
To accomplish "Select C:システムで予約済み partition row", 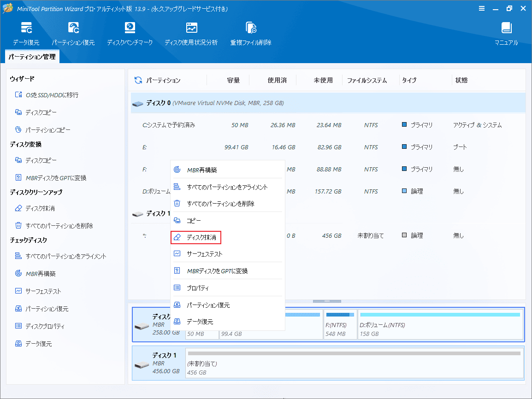I will (328, 125).
